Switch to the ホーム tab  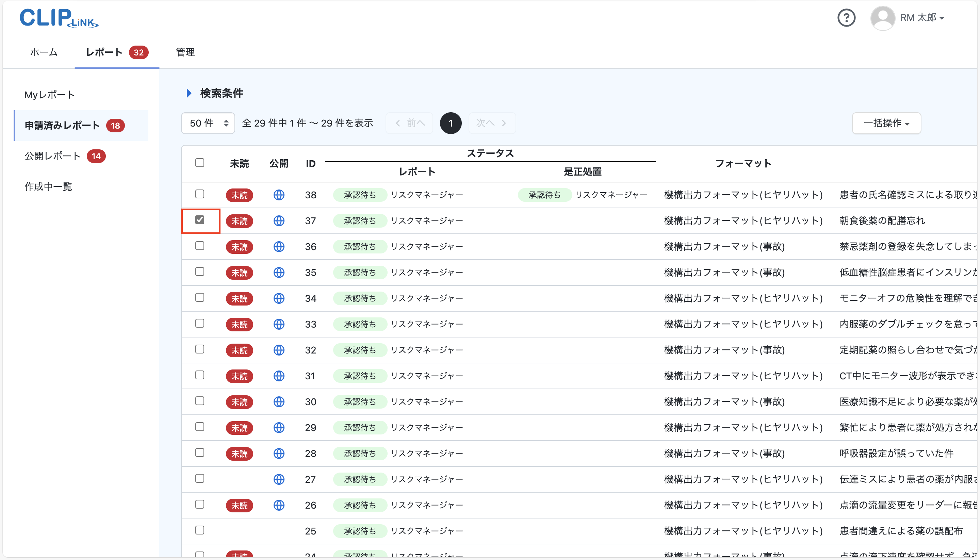pyautogui.click(x=44, y=52)
